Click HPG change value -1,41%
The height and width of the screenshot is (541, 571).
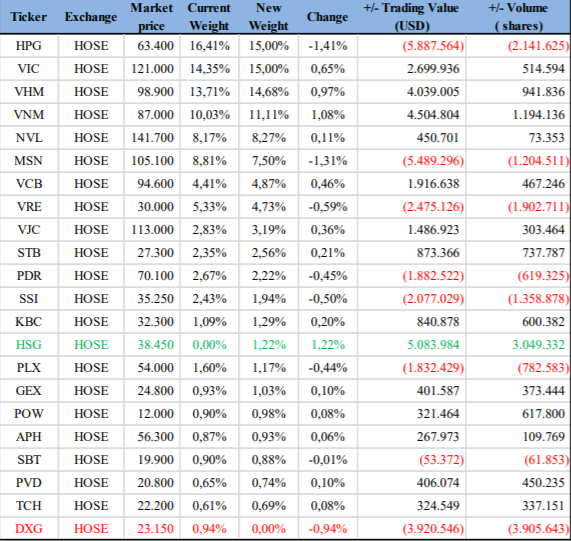coord(328,46)
